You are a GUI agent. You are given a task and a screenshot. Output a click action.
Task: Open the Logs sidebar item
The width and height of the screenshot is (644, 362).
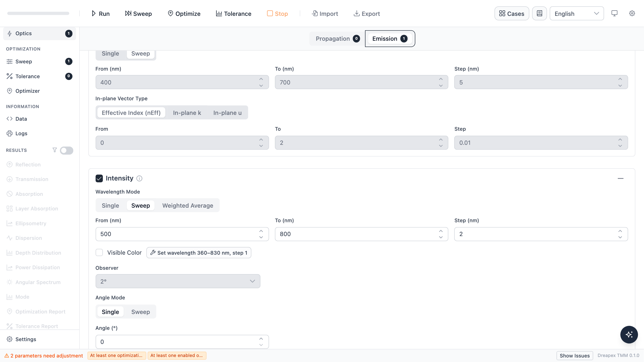[x=39, y=133]
